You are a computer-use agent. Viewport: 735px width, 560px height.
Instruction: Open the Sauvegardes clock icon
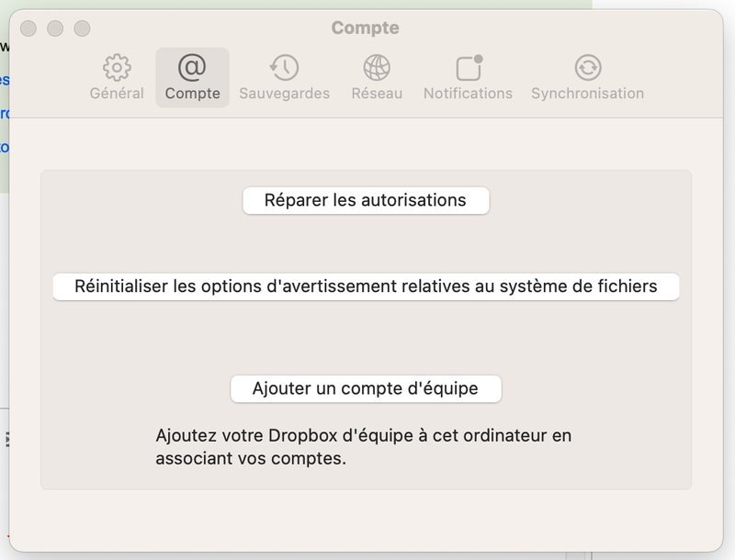point(284,67)
